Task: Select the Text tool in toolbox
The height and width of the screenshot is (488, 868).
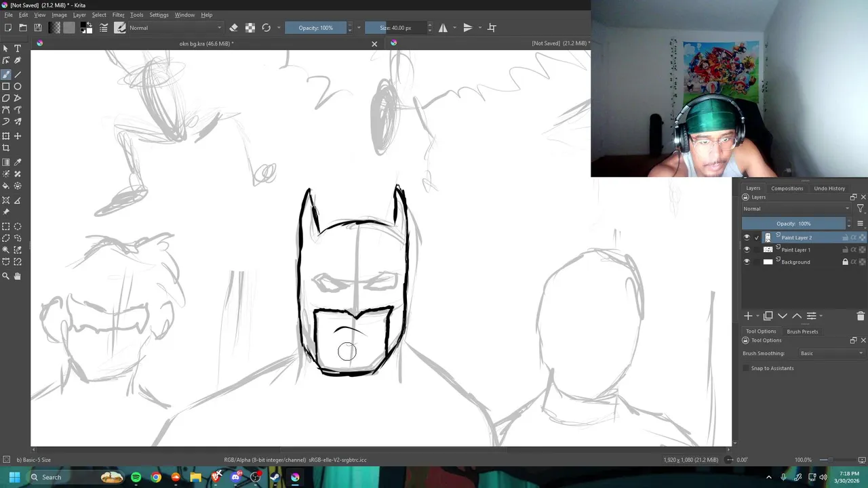Action: point(18,49)
